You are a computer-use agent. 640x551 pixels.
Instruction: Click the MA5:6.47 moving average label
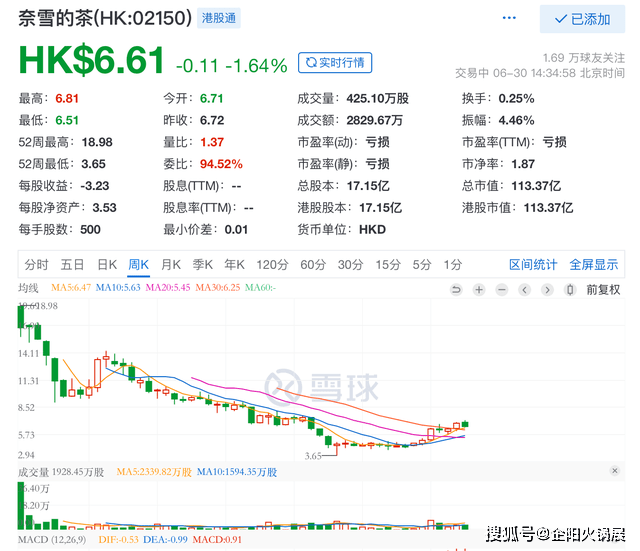[71, 287]
